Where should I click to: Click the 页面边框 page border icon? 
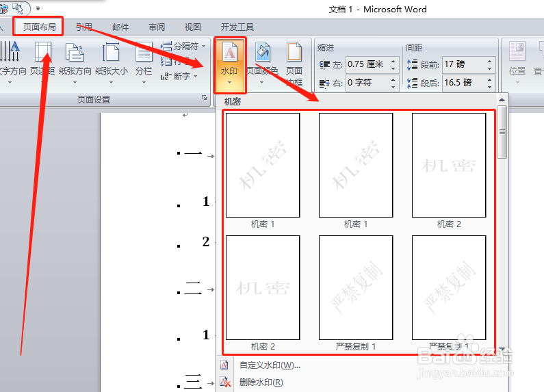[x=294, y=52]
